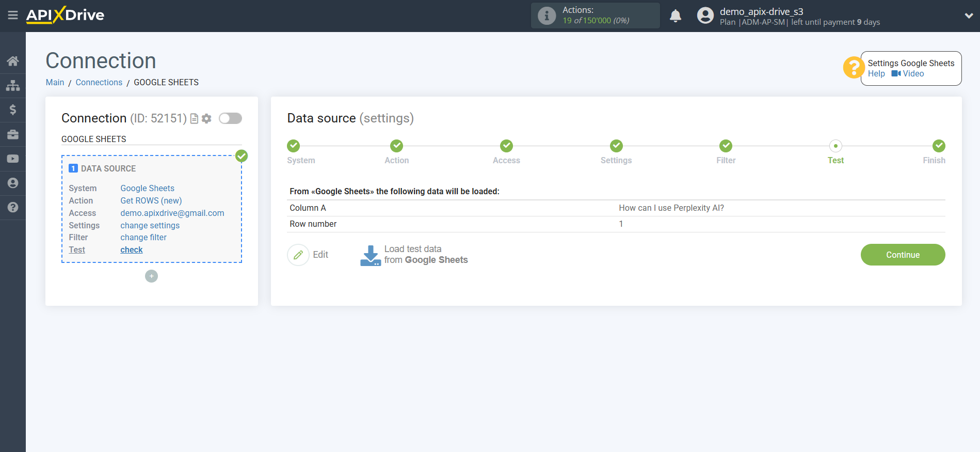Open the help question sidebar icon
The width and height of the screenshot is (980, 452).
pos(13,207)
